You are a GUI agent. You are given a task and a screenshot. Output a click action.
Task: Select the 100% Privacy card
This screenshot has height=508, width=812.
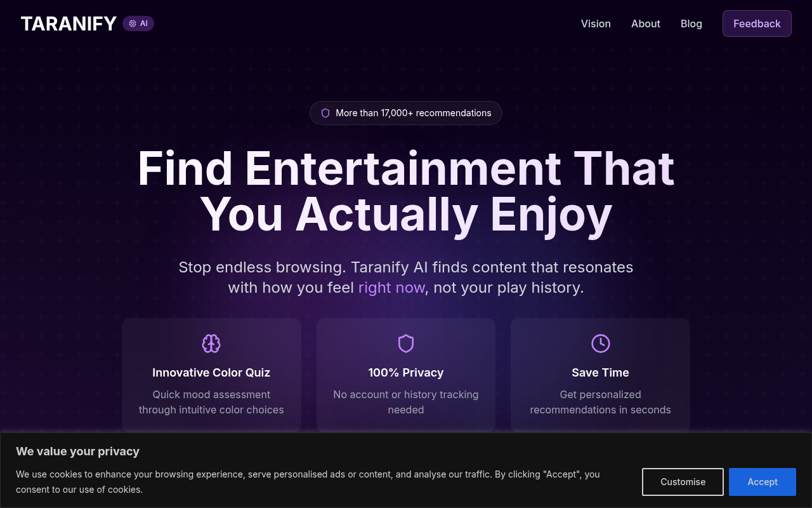click(406, 375)
